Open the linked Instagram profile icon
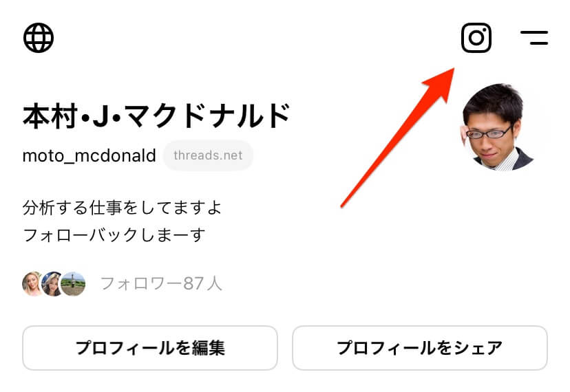The height and width of the screenshot is (392, 570). point(476,38)
